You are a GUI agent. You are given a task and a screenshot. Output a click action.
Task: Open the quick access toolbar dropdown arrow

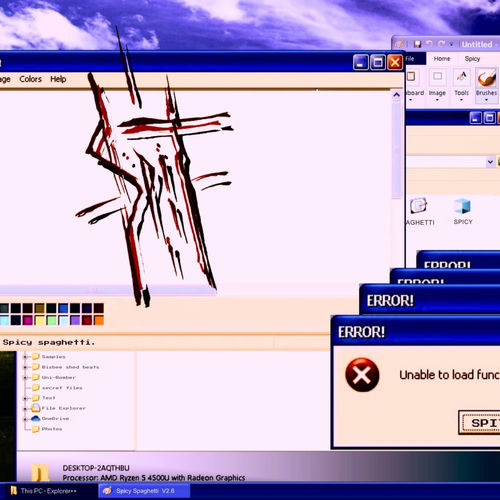click(452, 44)
